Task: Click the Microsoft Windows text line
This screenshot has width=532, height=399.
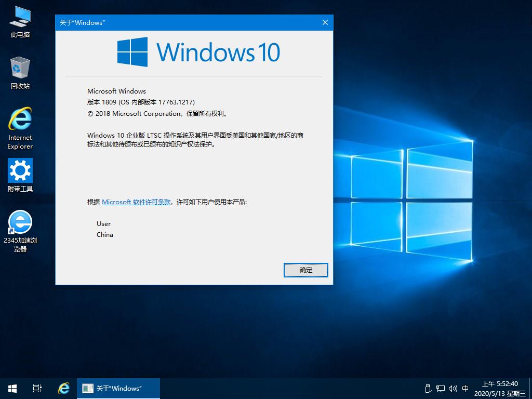Action: pos(116,91)
